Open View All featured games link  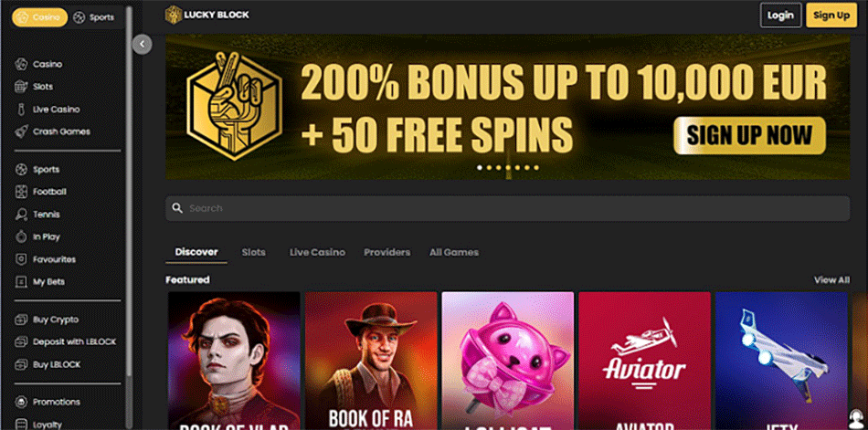pos(831,280)
